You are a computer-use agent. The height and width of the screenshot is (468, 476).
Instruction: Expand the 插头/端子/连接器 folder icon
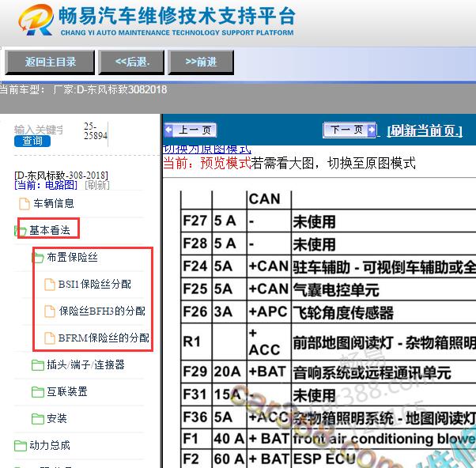[x=38, y=365]
